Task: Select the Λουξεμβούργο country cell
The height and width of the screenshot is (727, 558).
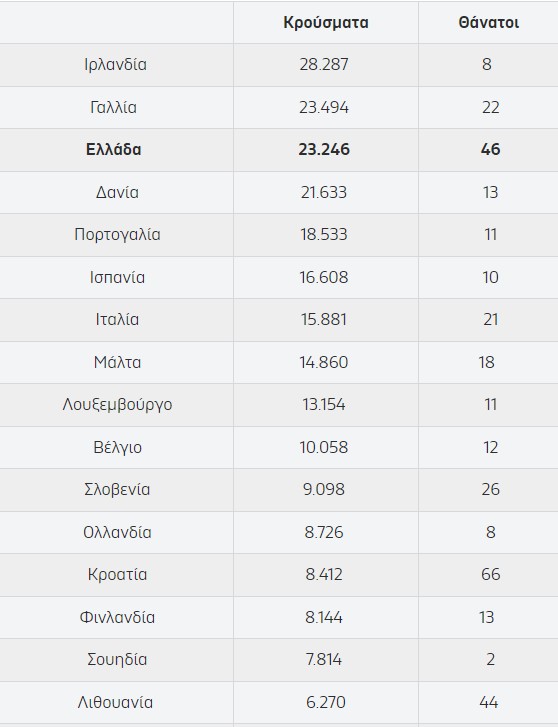Action: pyautogui.click(x=117, y=405)
